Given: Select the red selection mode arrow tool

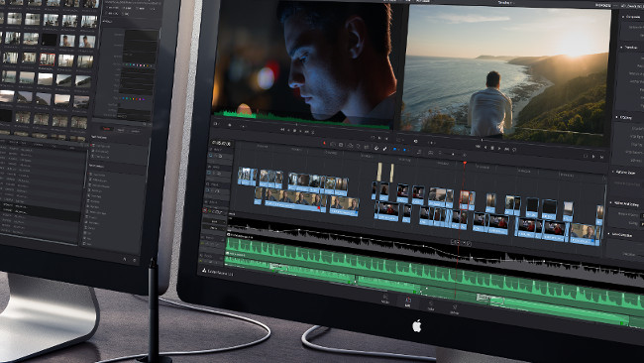Looking at the screenshot, I should point(324,143).
